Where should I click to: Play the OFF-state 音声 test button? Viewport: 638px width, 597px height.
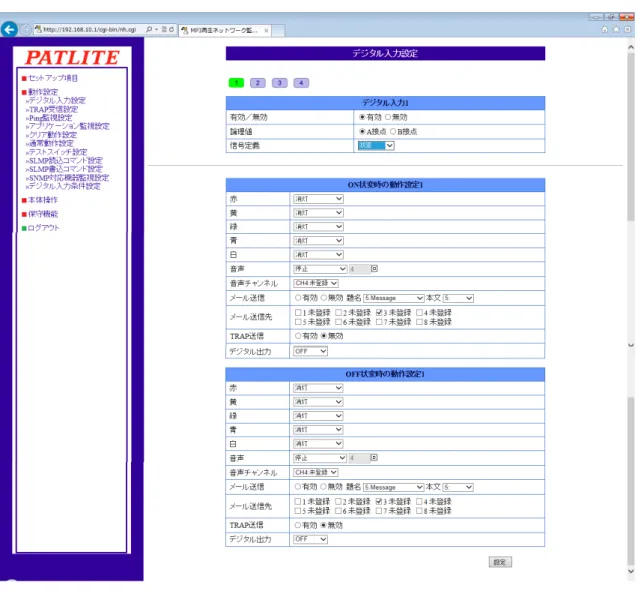(x=374, y=458)
